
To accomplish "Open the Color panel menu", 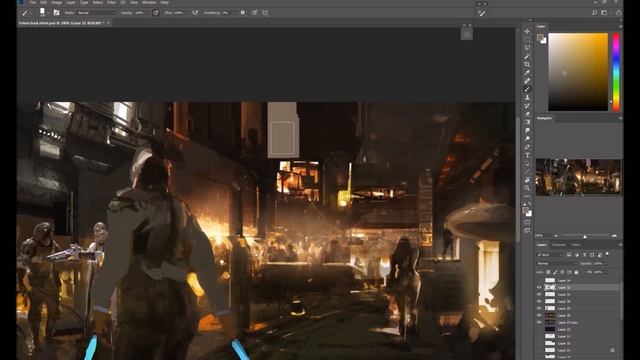I will tap(620, 27).
